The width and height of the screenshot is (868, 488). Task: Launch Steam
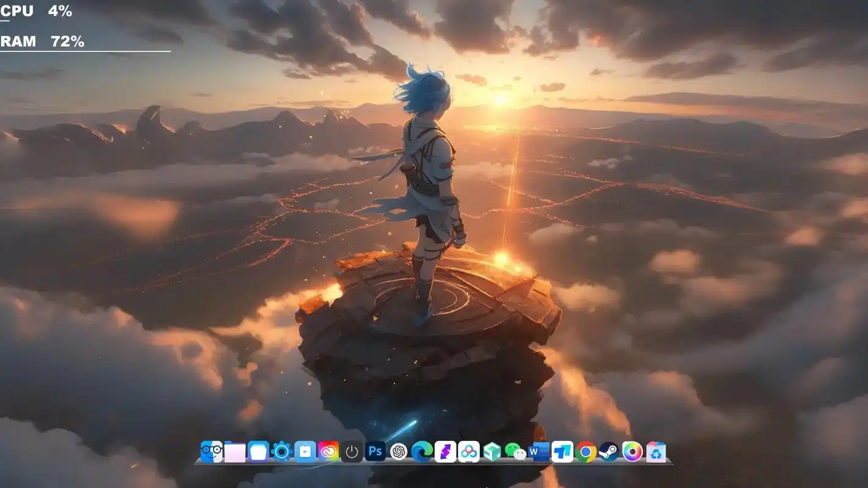[x=607, y=452]
